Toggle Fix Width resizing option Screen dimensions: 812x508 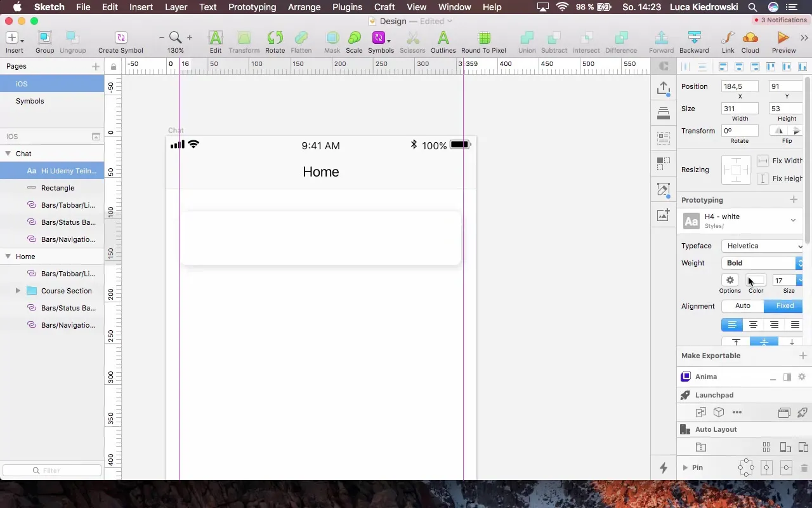pyautogui.click(x=763, y=161)
